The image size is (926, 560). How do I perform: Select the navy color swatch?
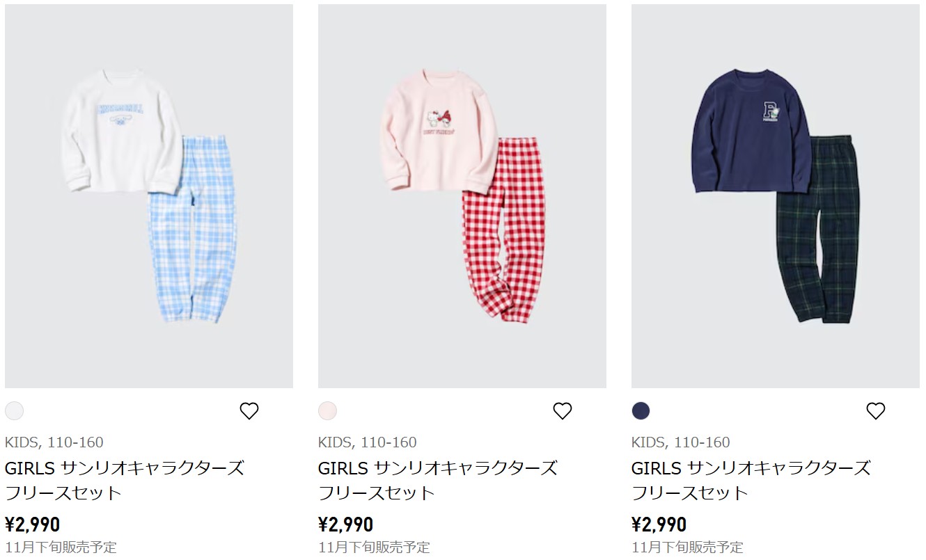tap(641, 411)
